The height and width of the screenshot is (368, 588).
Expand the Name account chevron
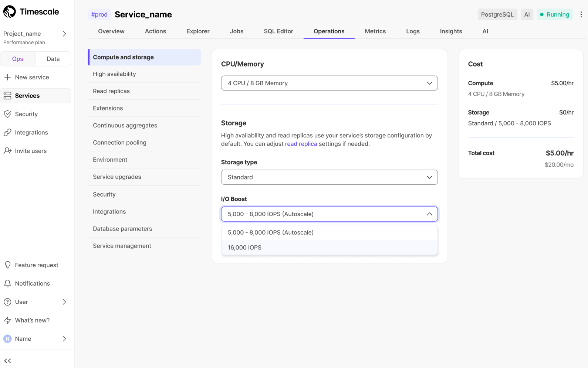click(x=64, y=339)
